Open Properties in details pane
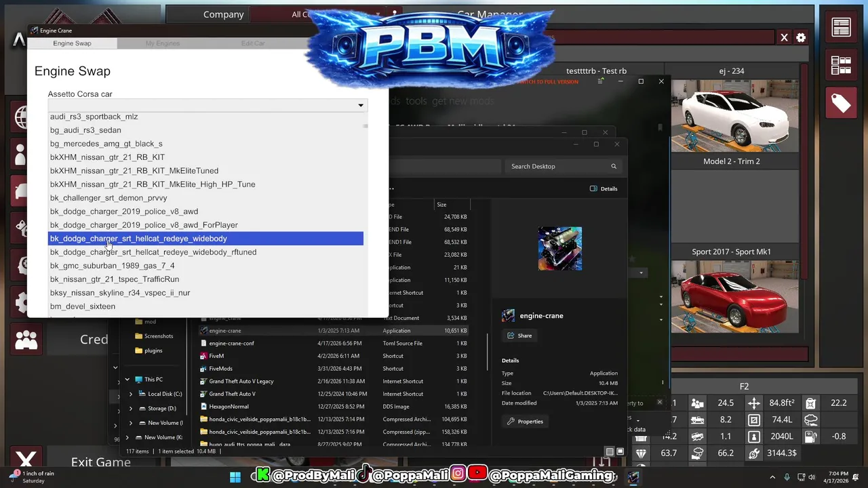 (525, 422)
